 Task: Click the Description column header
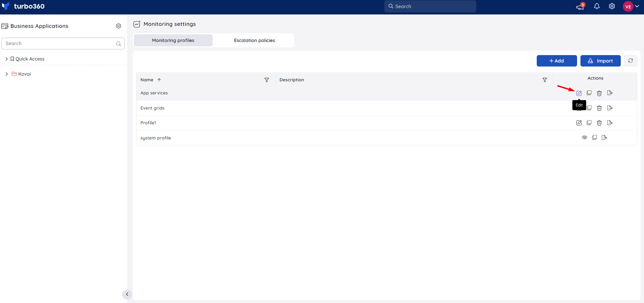pos(292,80)
